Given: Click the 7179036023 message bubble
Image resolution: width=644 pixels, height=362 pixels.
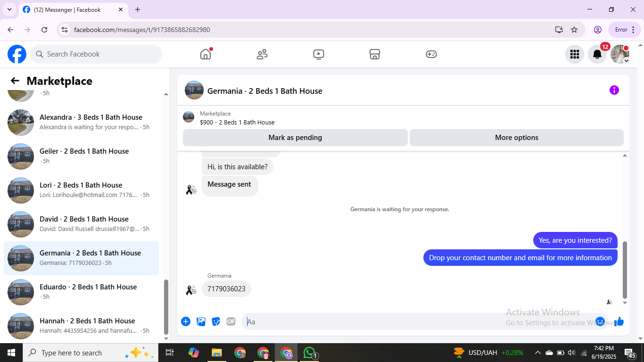Looking at the screenshot, I should coord(226,289).
